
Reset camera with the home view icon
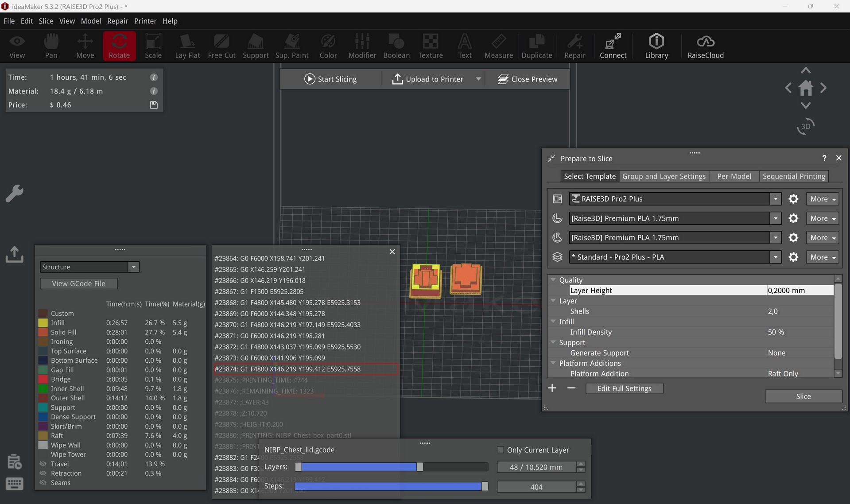click(x=806, y=88)
